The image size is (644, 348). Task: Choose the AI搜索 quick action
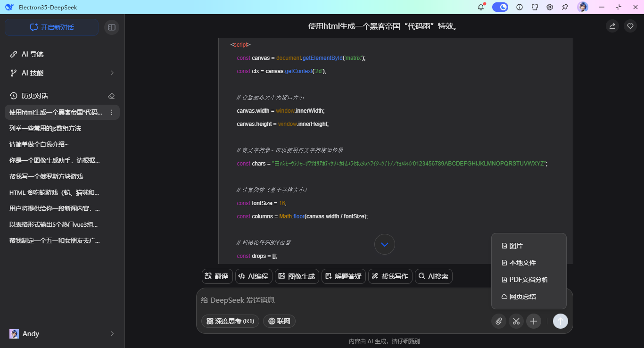pos(433,276)
